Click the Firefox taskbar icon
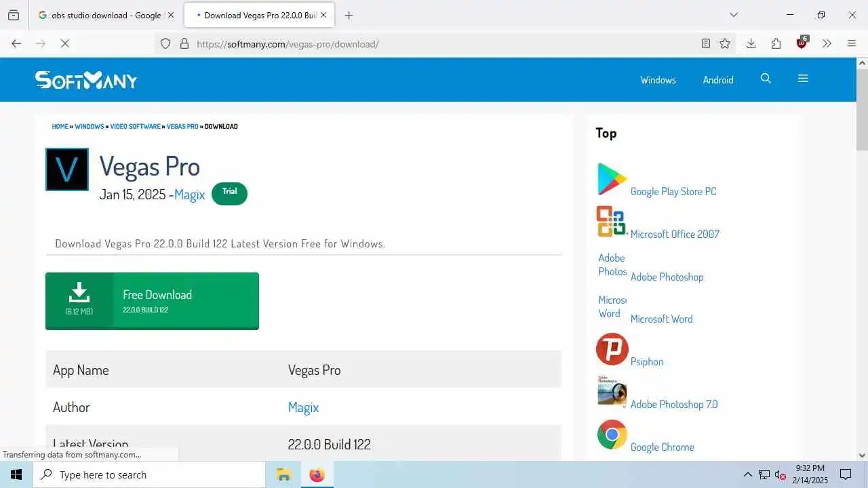The height and width of the screenshot is (488, 868). 317,474
